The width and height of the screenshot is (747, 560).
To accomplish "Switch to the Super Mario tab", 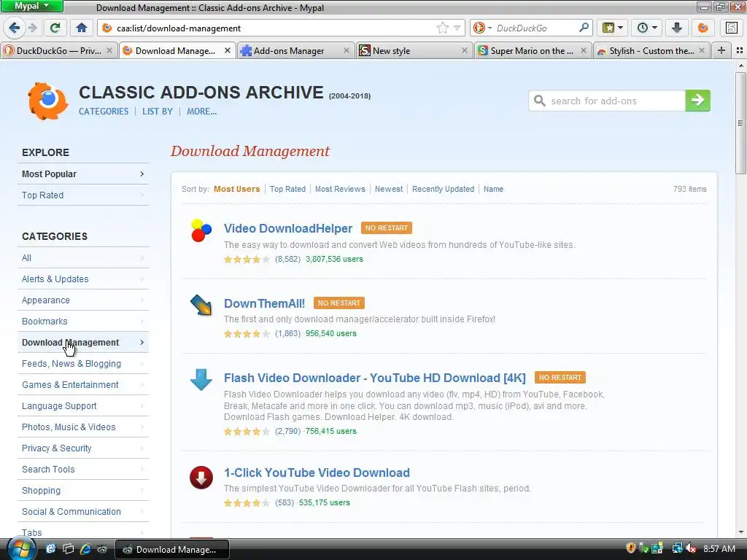I will (x=532, y=50).
